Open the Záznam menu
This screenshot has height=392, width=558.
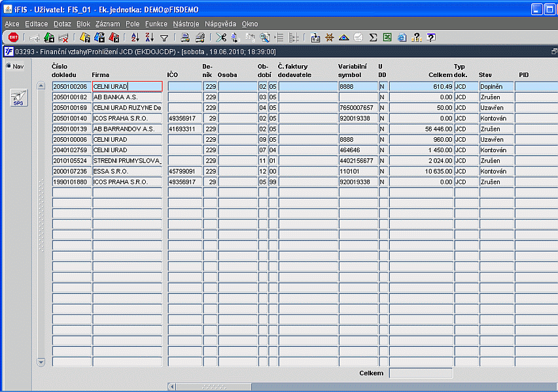107,24
